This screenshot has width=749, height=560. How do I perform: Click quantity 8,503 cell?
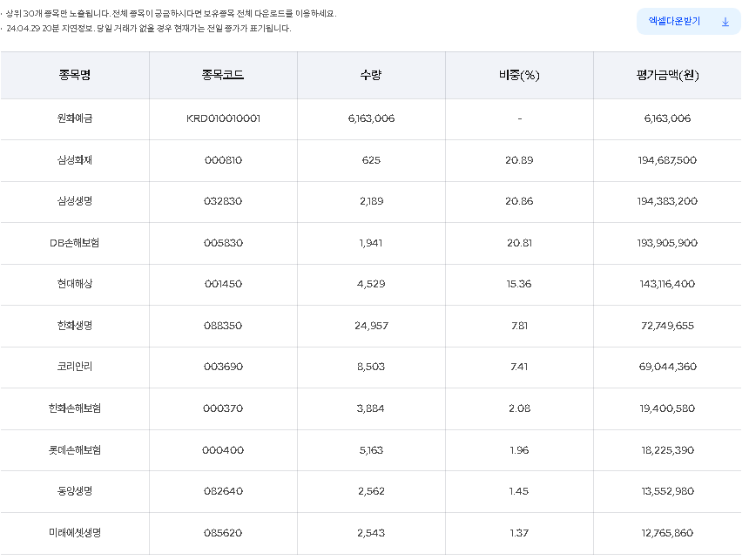click(x=371, y=367)
